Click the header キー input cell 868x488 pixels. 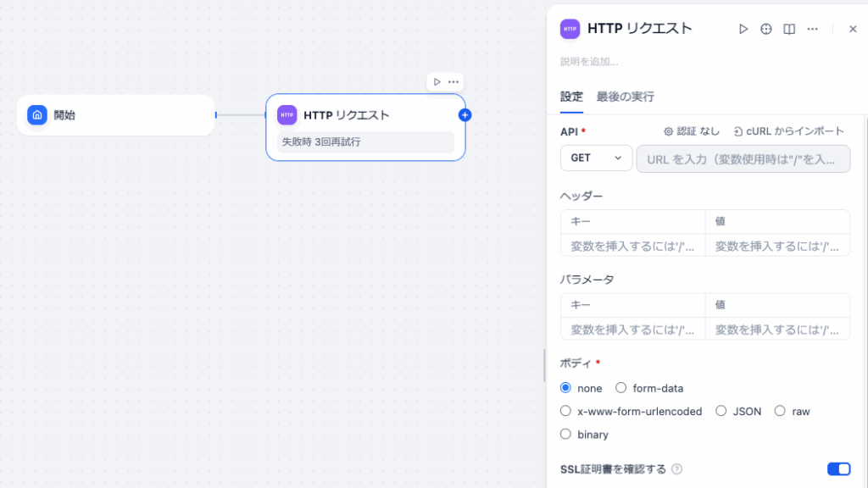click(632, 246)
